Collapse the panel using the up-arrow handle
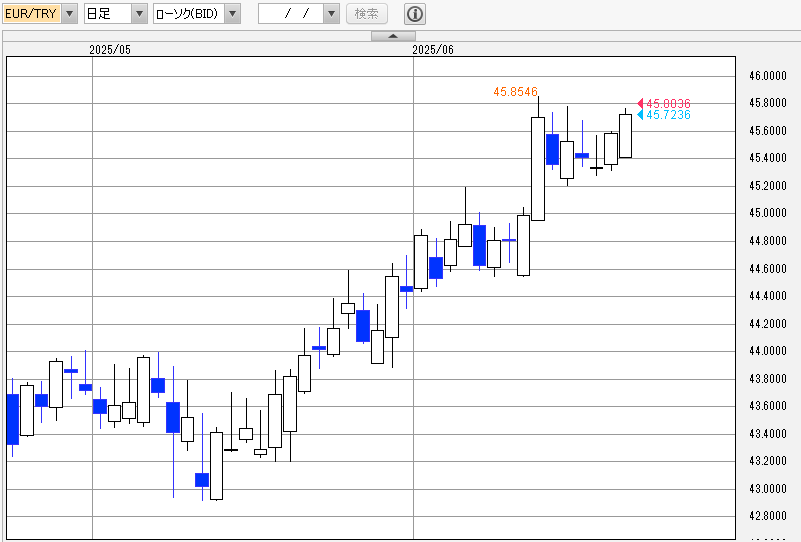801x542 pixels. point(393,36)
